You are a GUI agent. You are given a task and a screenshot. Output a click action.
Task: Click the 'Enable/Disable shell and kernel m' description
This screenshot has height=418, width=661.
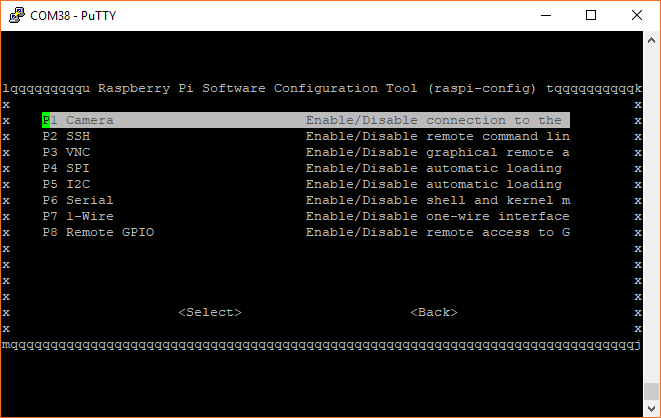438,200
